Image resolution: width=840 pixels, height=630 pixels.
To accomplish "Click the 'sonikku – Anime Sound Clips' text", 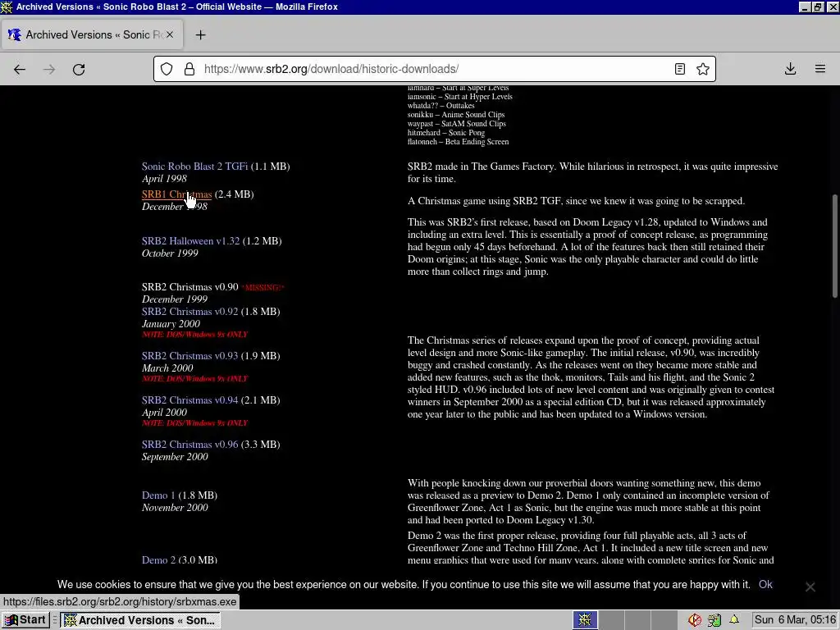I will tap(456, 115).
